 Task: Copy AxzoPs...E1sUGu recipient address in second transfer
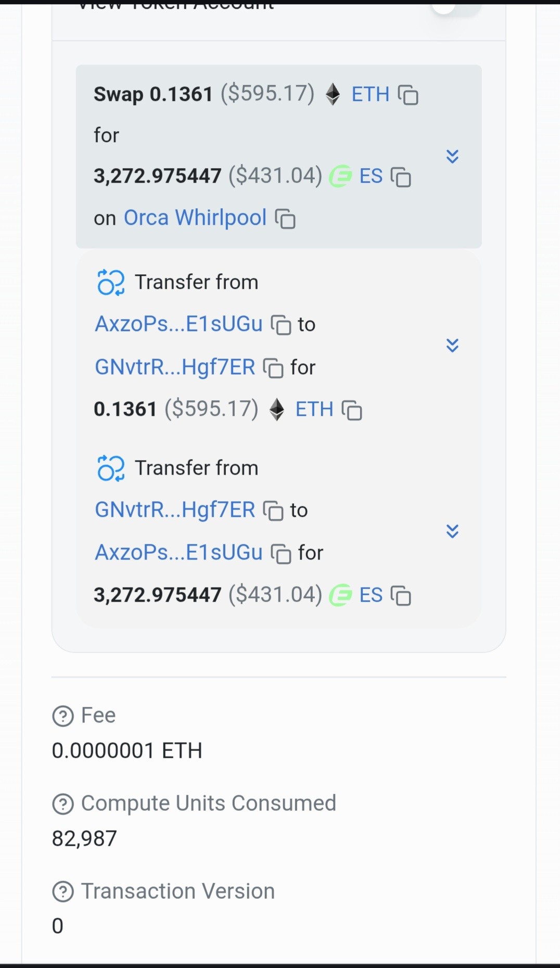point(281,553)
